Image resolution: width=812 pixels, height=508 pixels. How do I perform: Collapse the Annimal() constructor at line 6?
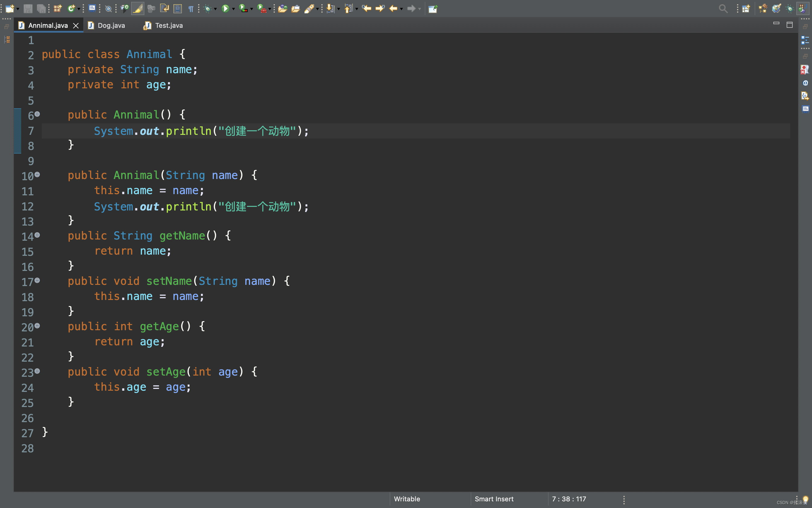coord(37,114)
